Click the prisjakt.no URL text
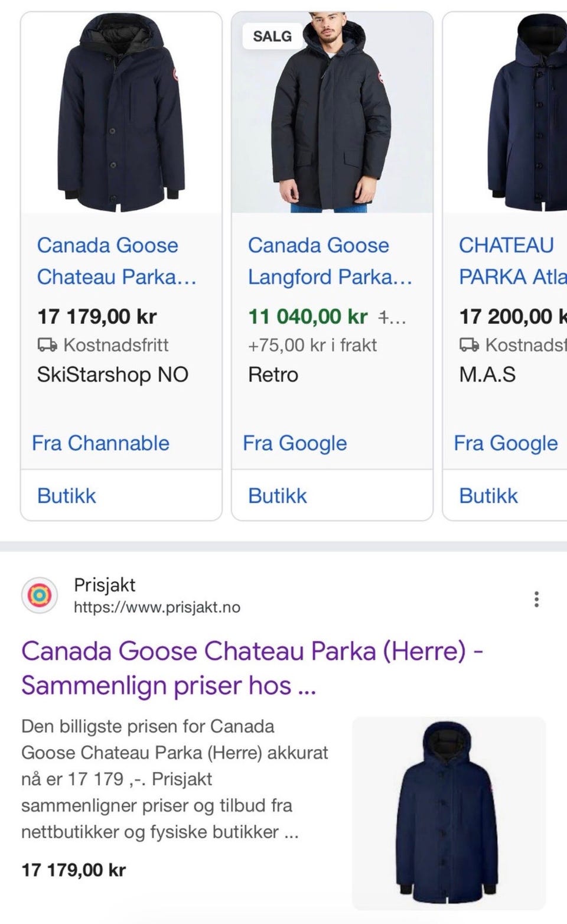 [x=157, y=607]
